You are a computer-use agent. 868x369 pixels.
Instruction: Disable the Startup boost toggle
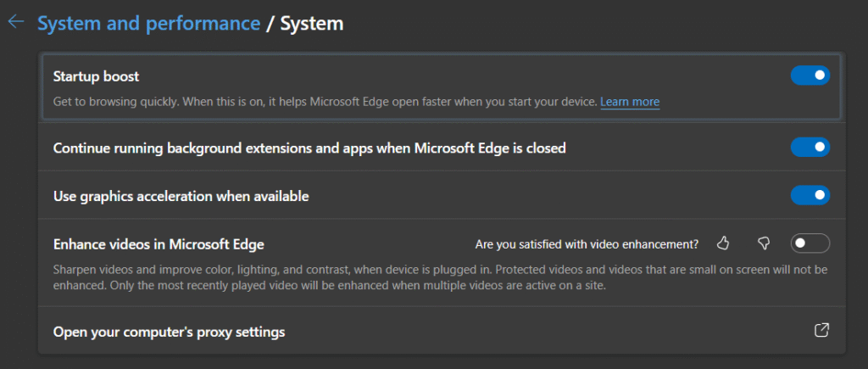coord(810,75)
